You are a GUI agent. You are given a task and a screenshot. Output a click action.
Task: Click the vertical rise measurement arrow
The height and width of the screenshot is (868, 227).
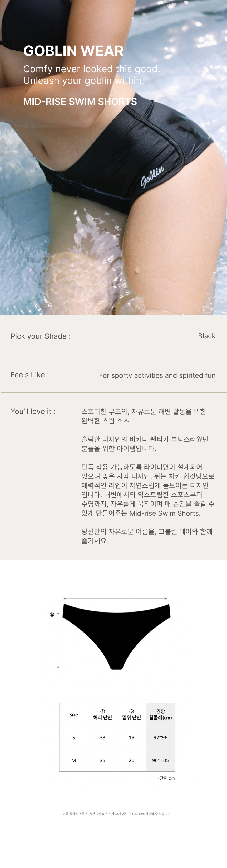pyautogui.click(x=58, y=640)
